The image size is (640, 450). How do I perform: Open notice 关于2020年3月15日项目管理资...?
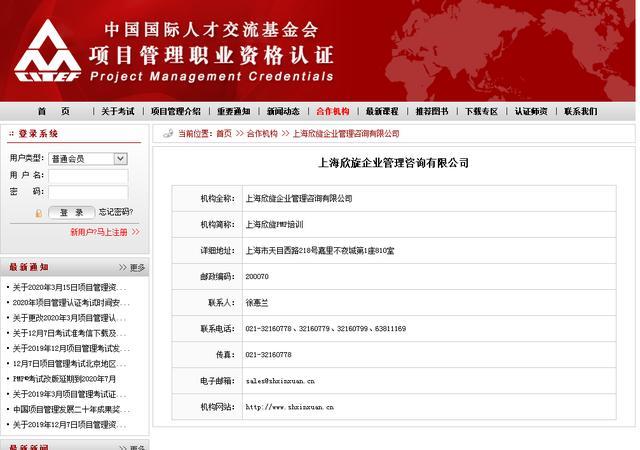pos(67,287)
